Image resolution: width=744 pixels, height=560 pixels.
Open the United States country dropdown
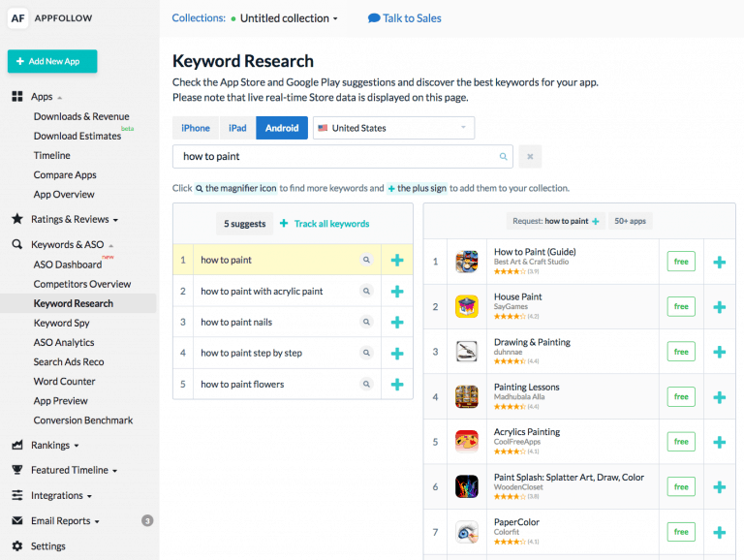click(393, 128)
